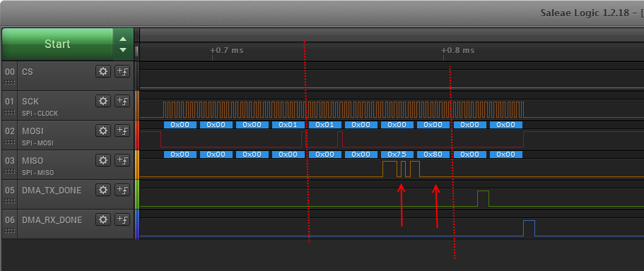Select the 0x80 MISO decoded byte
The height and width of the screenshot is (271, 644).
coord(433,155)
